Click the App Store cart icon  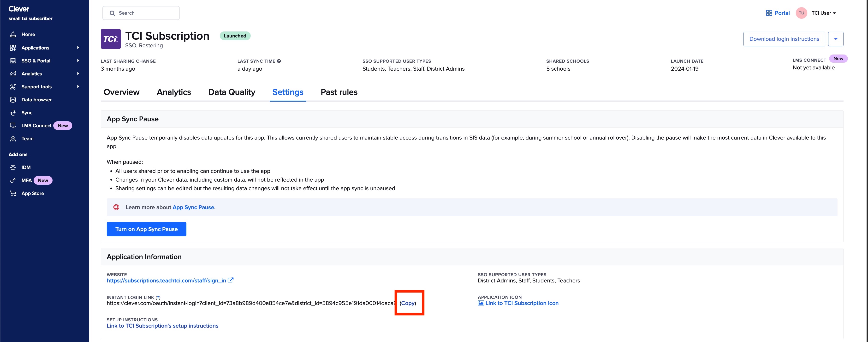[x=13, y=193]
